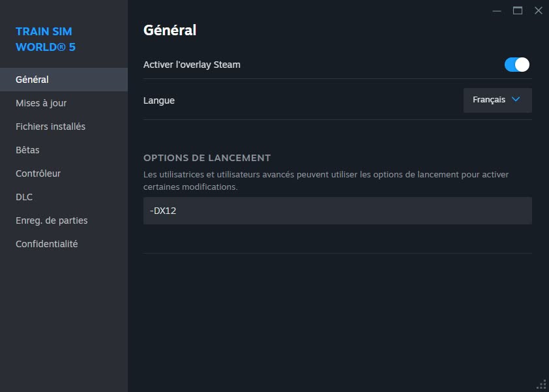Minimize the properties window
The width and height of the screenshot is (549, 392).
click(497, 11)
